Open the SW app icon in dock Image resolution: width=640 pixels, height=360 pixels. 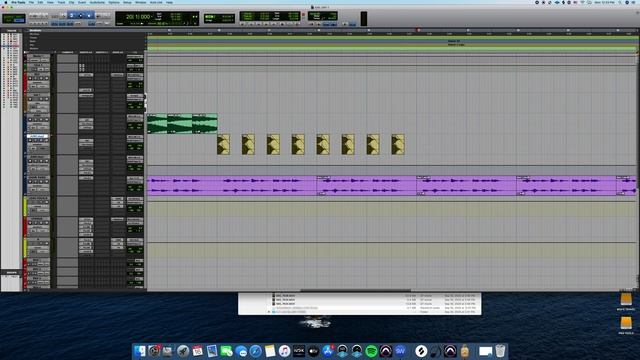tap(400, 351)
